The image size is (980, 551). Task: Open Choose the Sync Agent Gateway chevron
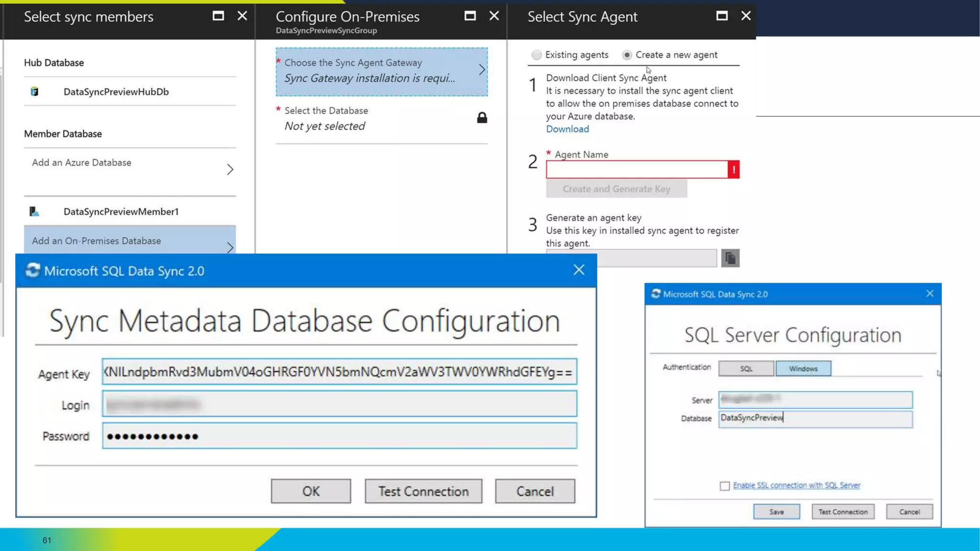tap(481, 70)
